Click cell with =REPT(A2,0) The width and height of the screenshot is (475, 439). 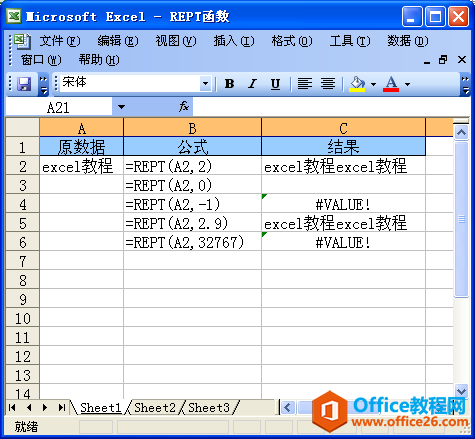tap(192, 185)
